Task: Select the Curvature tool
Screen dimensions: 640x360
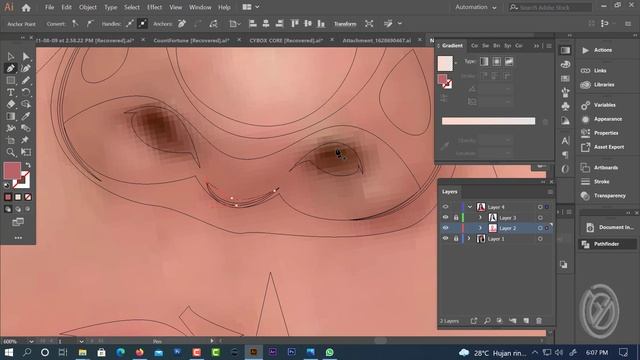Action: pyautogui.click(x=26, y=69)
